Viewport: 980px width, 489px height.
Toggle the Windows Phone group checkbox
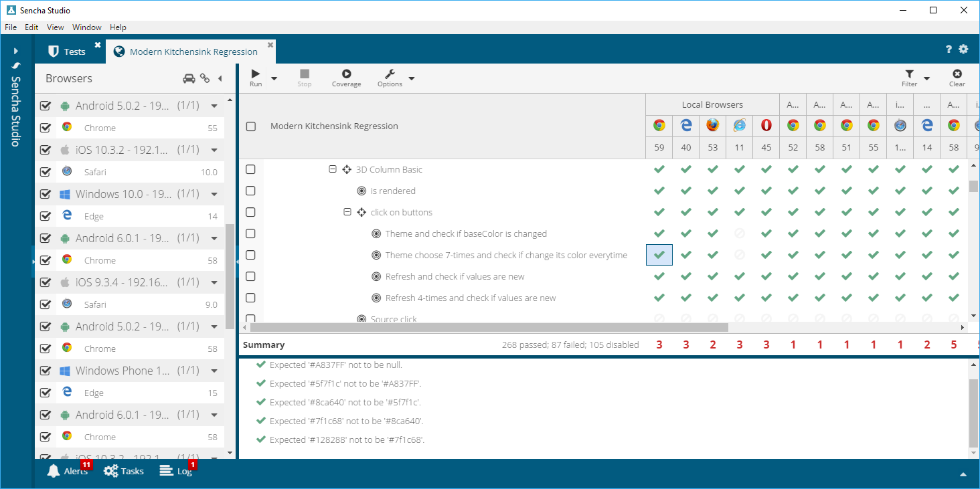pyautogui.click(x=46, y=371)
